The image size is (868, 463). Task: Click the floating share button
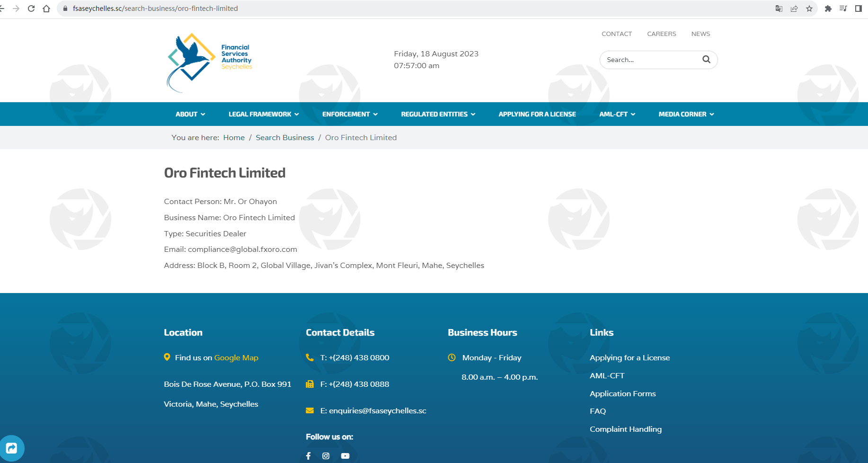[11, 448]
